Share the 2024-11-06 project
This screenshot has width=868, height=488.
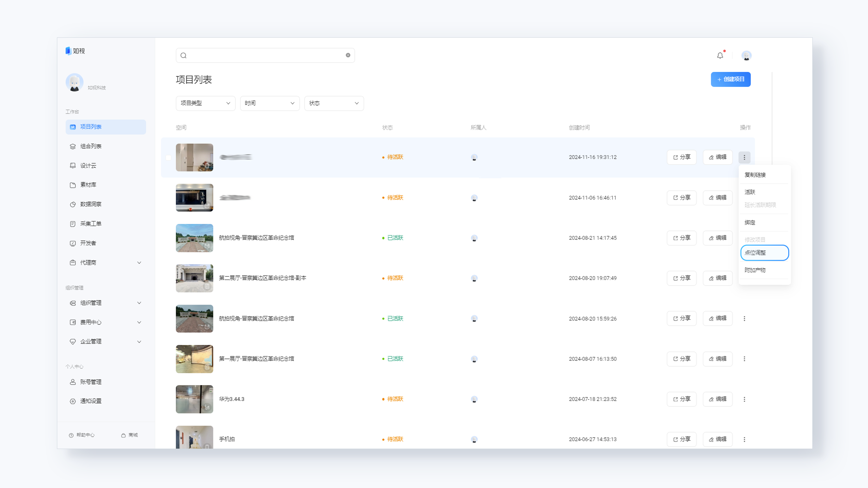coord(681,198)
